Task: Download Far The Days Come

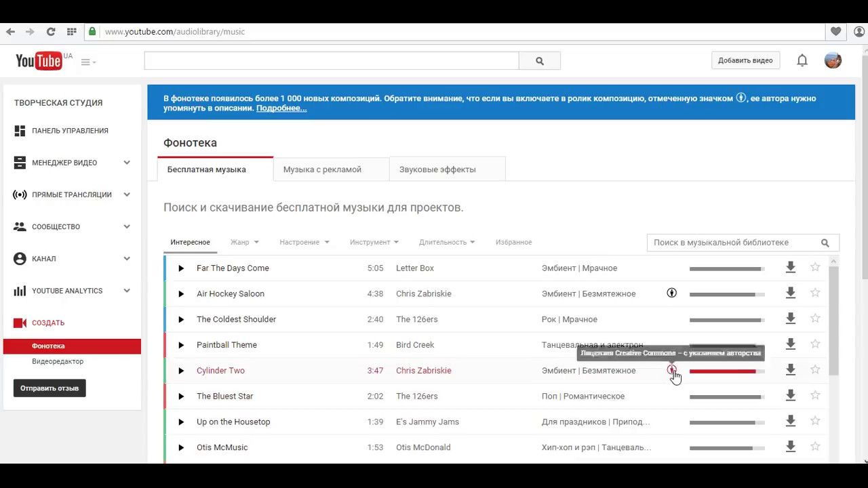Action: click(790, 268)
